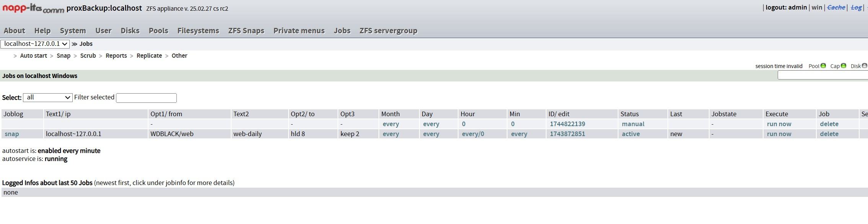Click 'enabled every minute' autostart text
The height and width of the screenshot is (224, 868).
coord(69,151)
